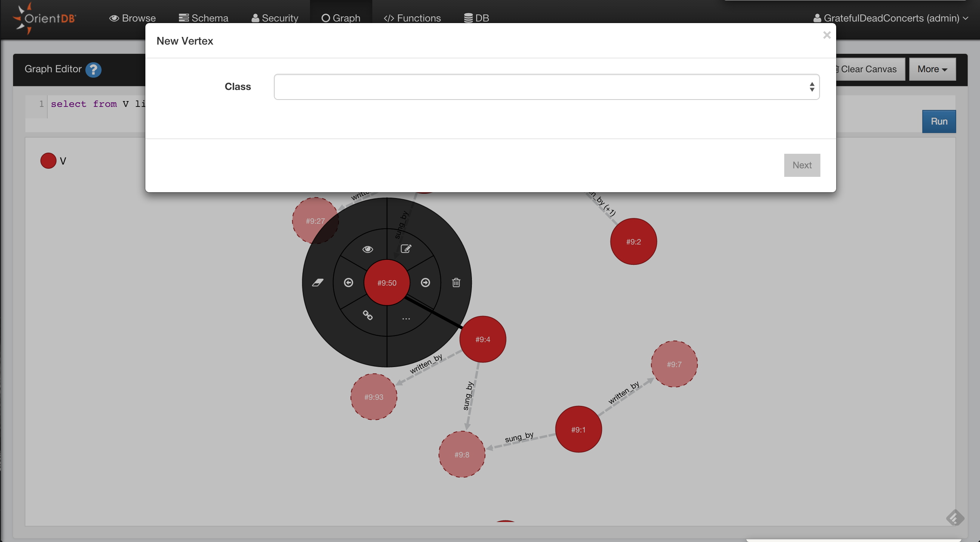The height and width of the screenshot is (542, 980).
Task: Open the Security section
Action: point(275,18)
